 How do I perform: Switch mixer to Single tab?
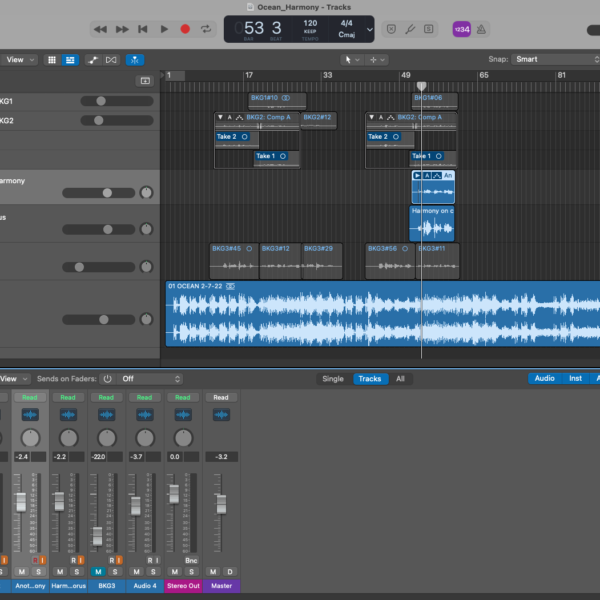[333, 379]
